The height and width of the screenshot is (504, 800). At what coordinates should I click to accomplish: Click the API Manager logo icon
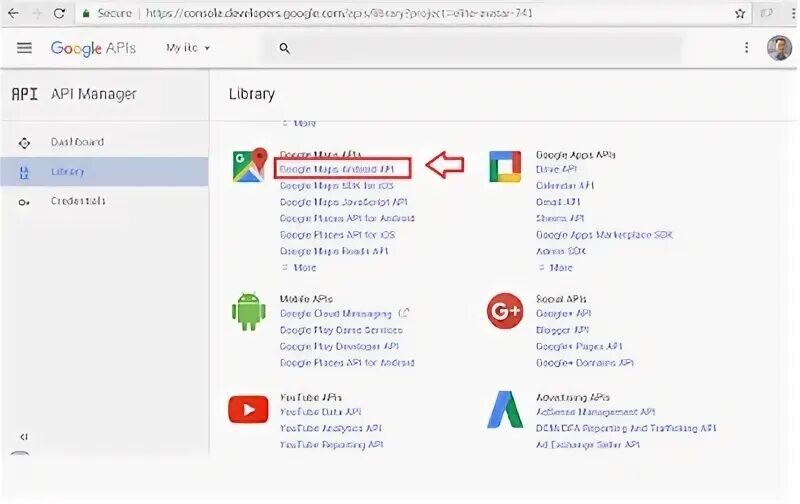pos(24,94)
